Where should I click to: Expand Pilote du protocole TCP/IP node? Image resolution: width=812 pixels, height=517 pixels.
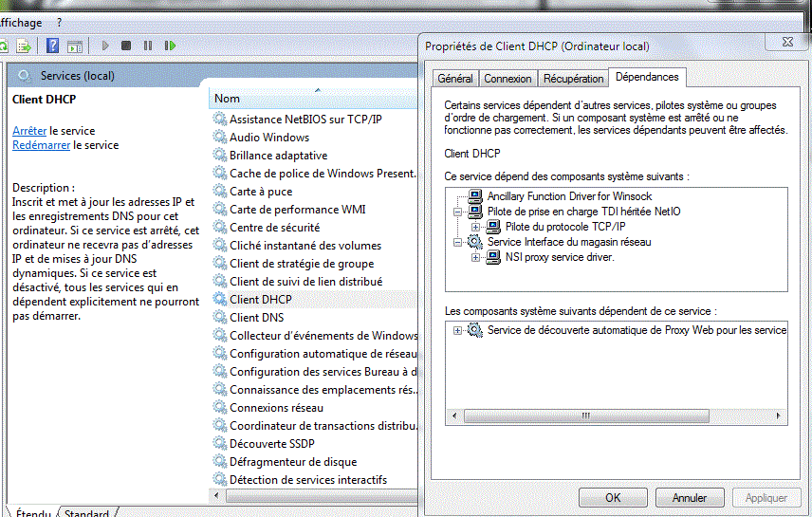pyautogui.click(x=475, y=227)
